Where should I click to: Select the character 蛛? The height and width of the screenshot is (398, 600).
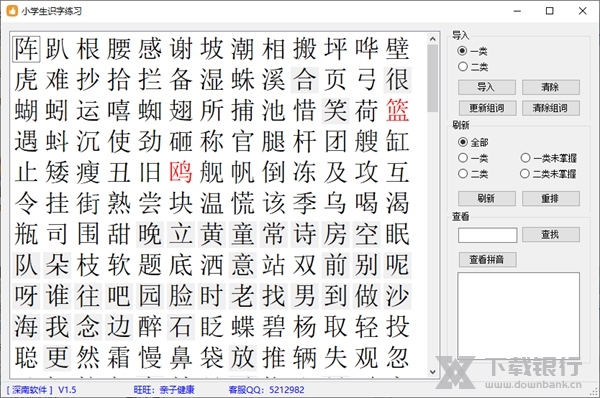point(243,80)
